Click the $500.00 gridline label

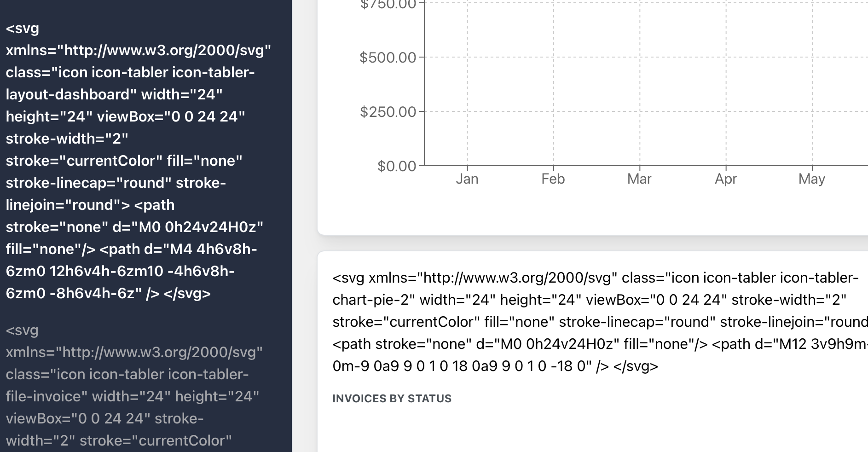pos(389,58)
